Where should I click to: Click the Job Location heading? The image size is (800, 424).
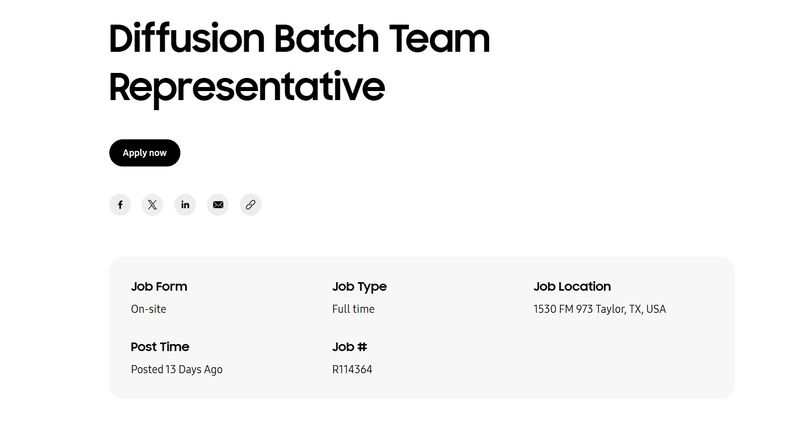pyautogui.click(x=572, y=287)
